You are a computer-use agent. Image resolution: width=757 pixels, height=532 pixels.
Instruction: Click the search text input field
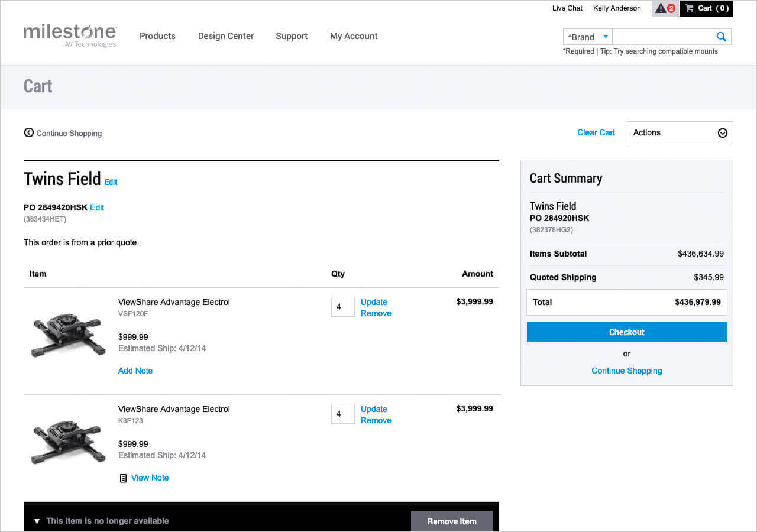pos(664,37)
